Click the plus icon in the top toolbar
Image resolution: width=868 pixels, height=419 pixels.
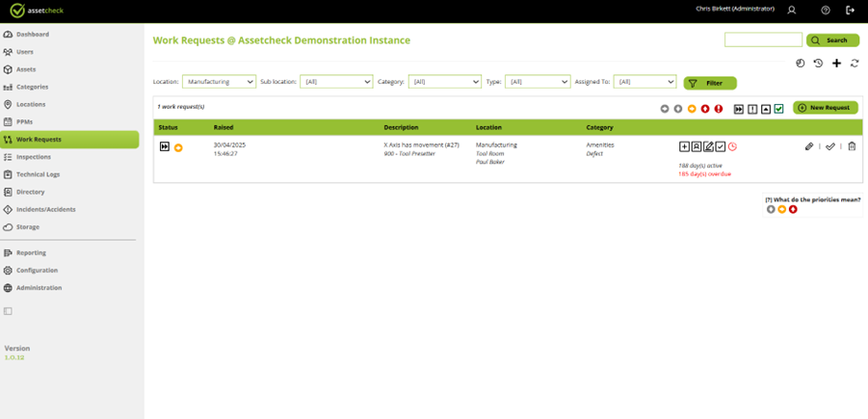(836, 64)
